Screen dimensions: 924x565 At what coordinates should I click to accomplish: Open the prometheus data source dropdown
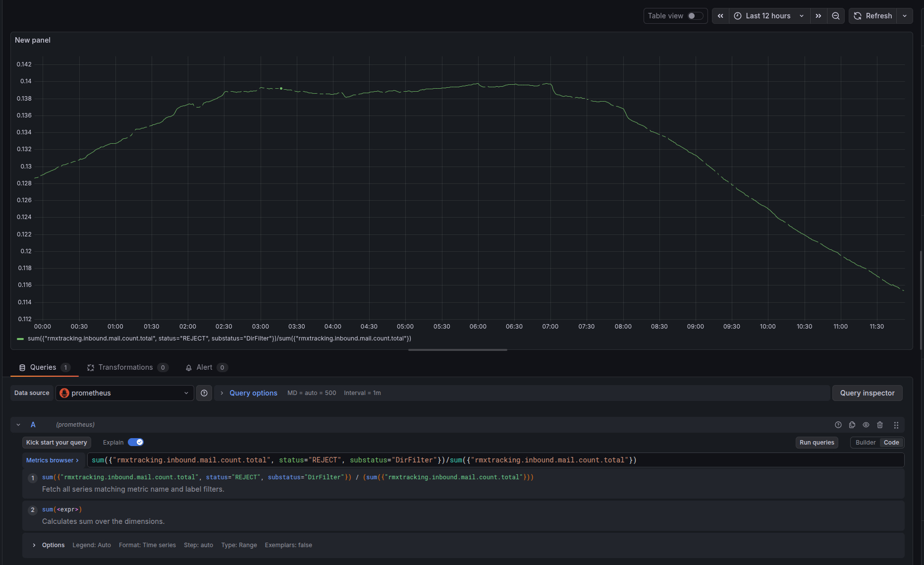pyautogui.click(x=124, y=393)
